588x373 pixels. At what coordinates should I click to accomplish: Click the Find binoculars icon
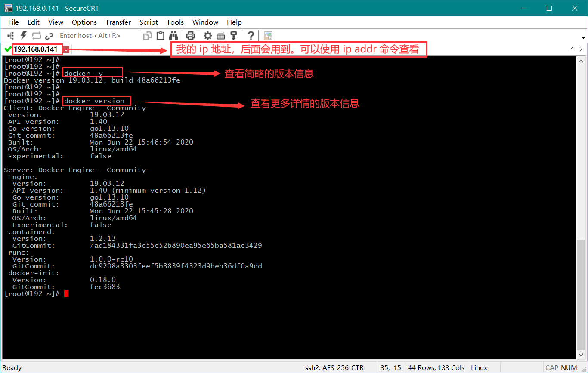pyautogui.click(x=173, y=36)
